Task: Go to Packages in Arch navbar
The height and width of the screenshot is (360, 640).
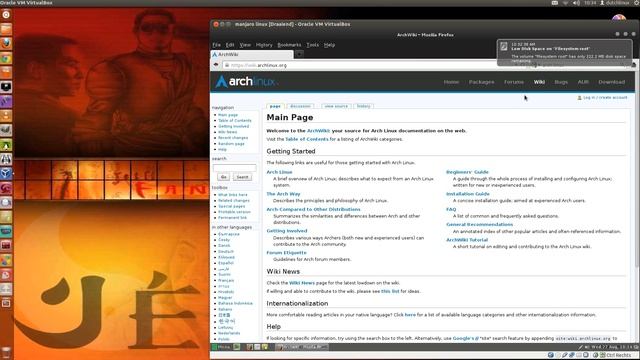Action: pyautogui.click(x=481, y=82)
